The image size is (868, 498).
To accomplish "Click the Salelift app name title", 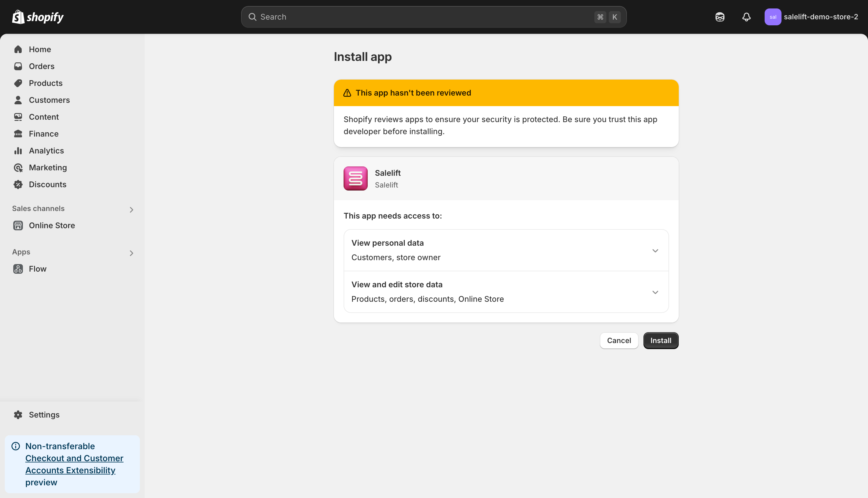I will pyautogui.click(x=388, y=173).
